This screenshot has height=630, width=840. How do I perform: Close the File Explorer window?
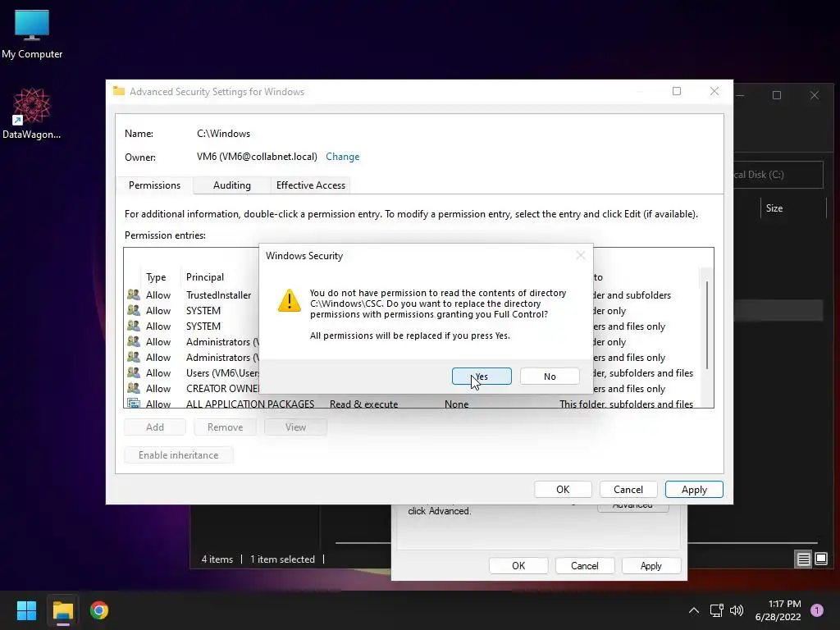(x=815, y=95)
